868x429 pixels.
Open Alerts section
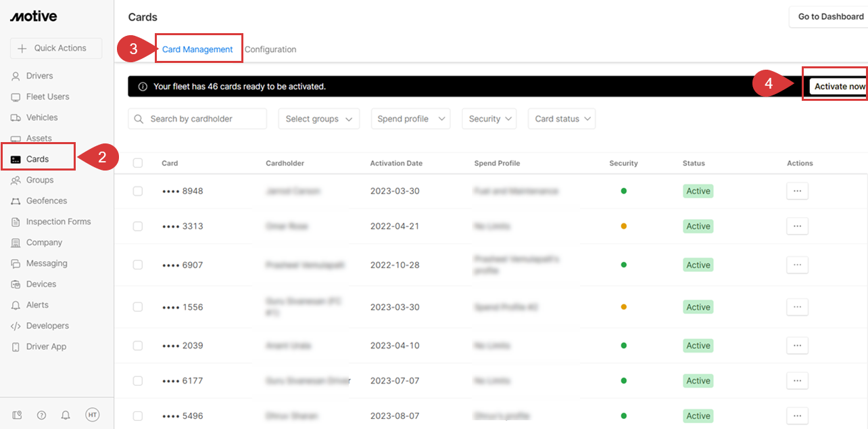click(x=37, y=305)
